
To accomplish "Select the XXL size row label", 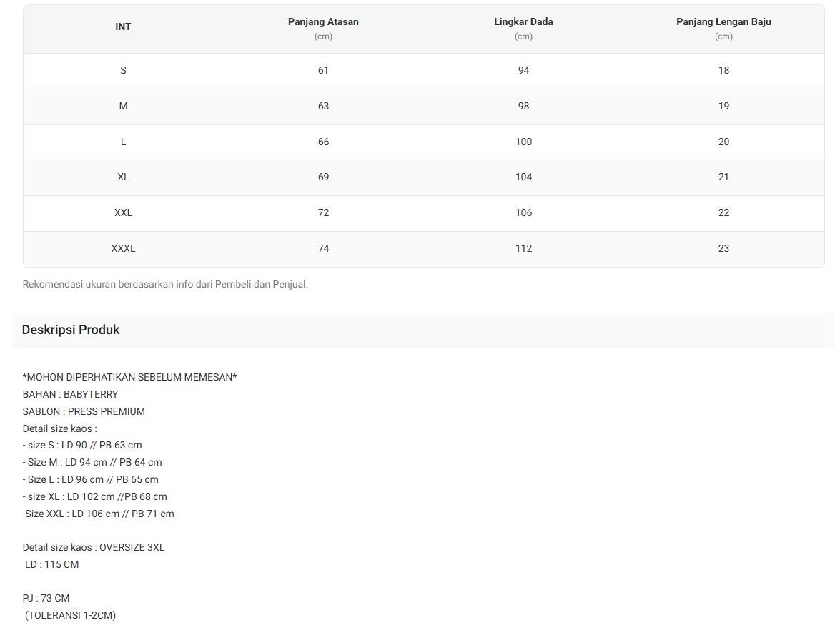I will (x=123, y=212).
